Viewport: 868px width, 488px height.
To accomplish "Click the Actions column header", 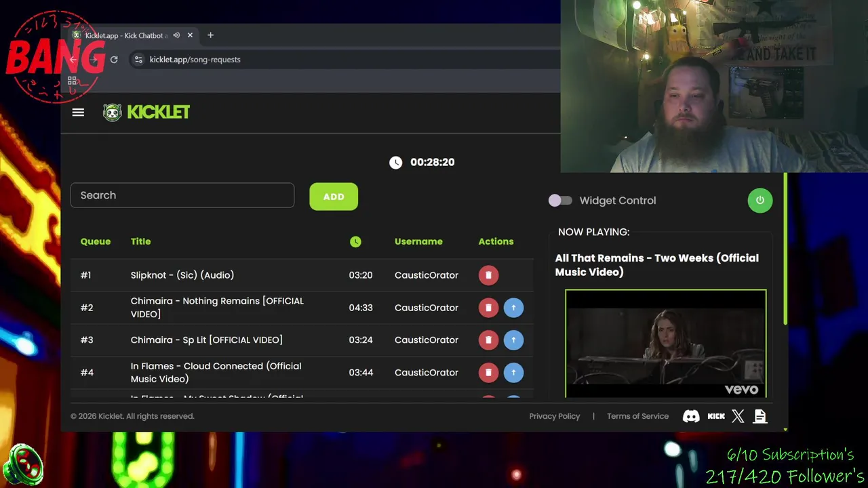I will [496, 241].
